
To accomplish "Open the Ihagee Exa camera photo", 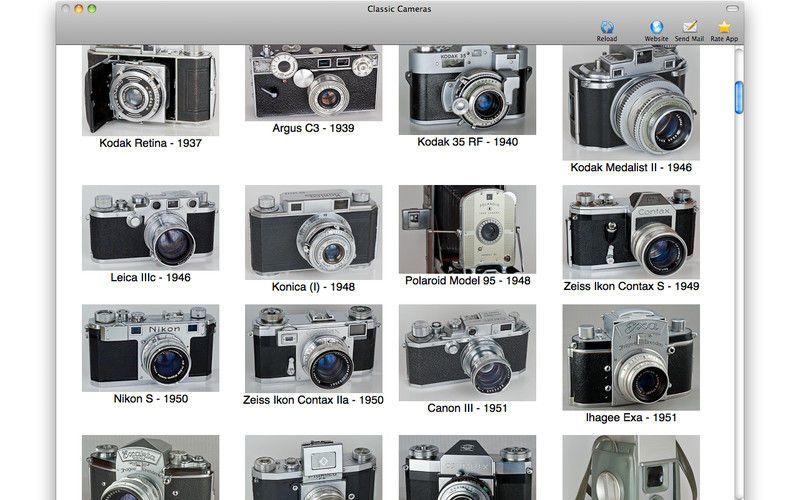I will (631, 357).
